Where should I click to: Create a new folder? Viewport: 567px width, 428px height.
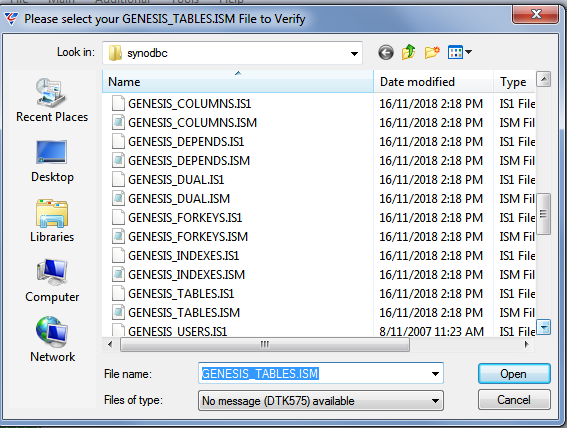432,52
